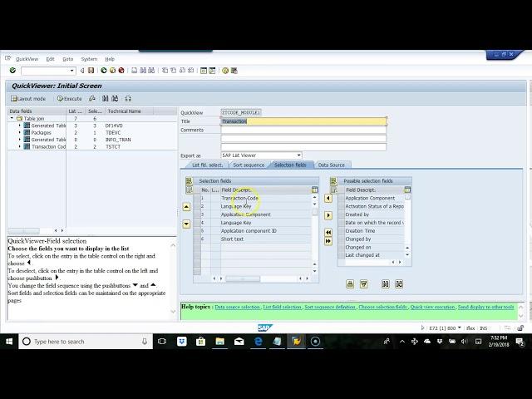The height and width of the screenshot is (399, 532).
Task: Select Last changed at row via its row selector
Action: tap(342, 255)
